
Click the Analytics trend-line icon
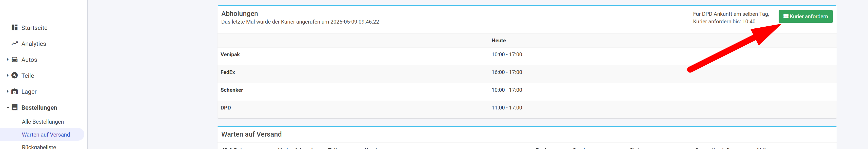[14, 43]
